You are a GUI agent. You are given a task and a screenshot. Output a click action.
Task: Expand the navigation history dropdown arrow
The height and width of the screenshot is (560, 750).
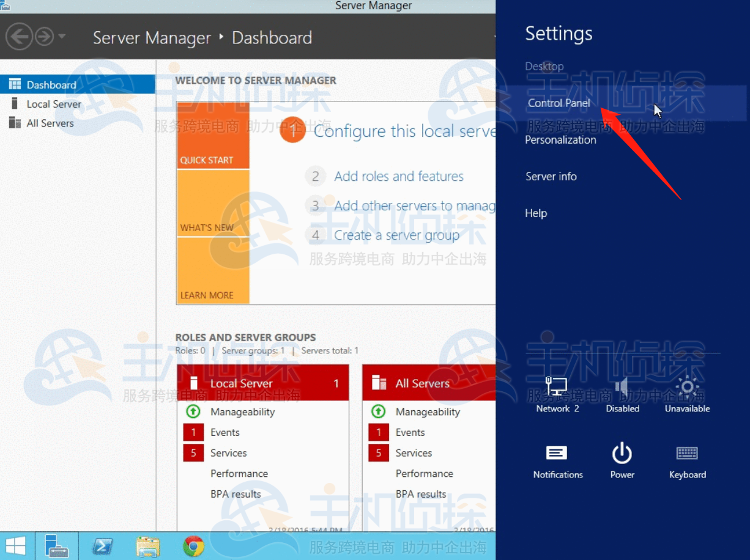[62, 37]
